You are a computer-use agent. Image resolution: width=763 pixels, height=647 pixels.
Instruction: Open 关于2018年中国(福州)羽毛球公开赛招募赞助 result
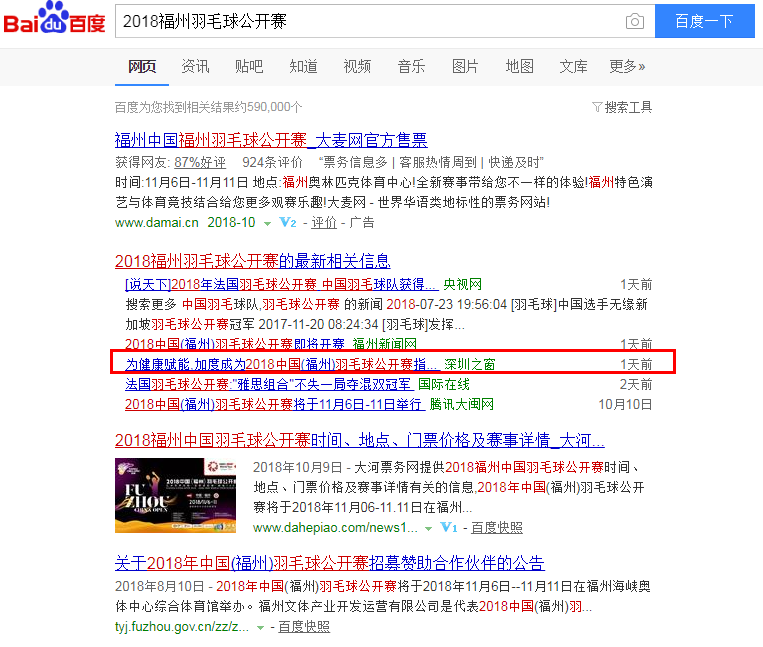click(329, 563)
